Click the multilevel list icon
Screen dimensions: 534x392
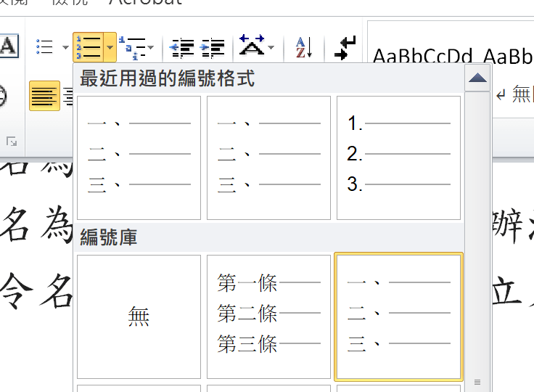coord(131,48)
